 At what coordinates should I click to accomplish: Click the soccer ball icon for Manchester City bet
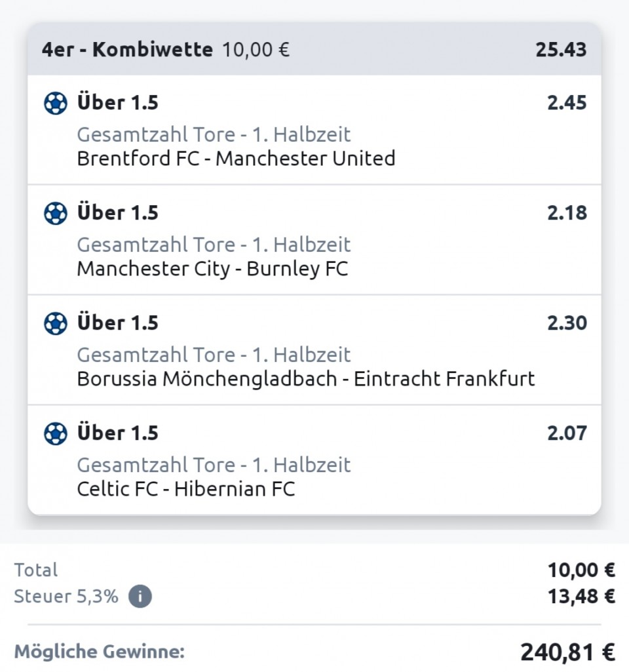tap(56, 214)
